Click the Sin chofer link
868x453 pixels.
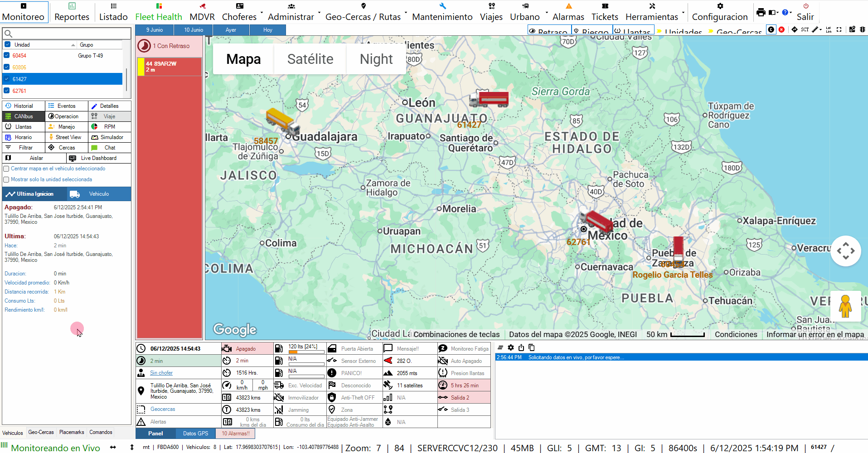pos(161,373)
